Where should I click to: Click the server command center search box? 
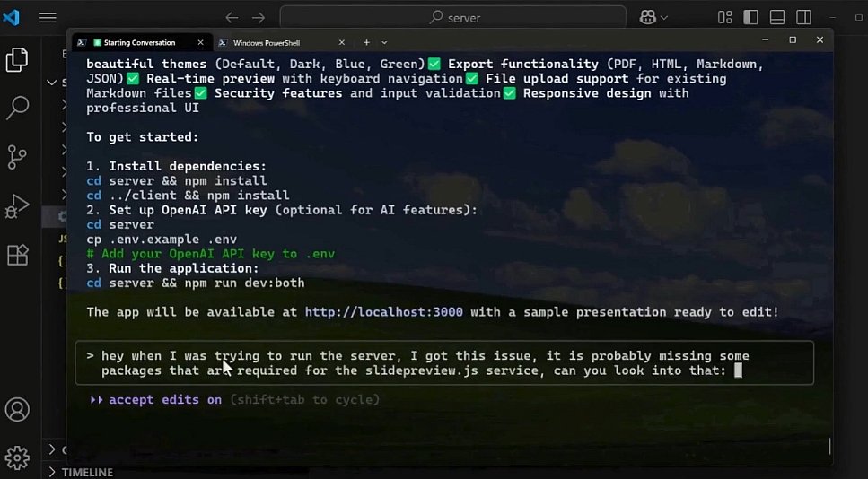click(452, 18)
